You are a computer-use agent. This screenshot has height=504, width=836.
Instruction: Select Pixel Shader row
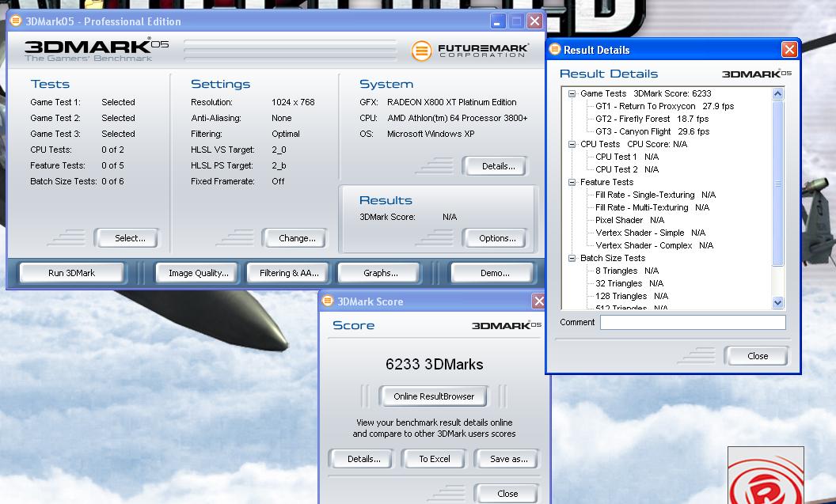[629, 220]
